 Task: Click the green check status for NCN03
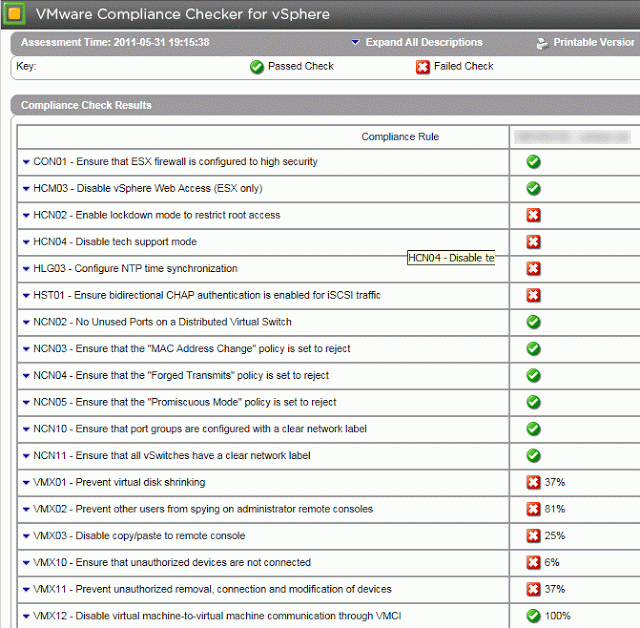pyautogui.click(x=533, y=348)
